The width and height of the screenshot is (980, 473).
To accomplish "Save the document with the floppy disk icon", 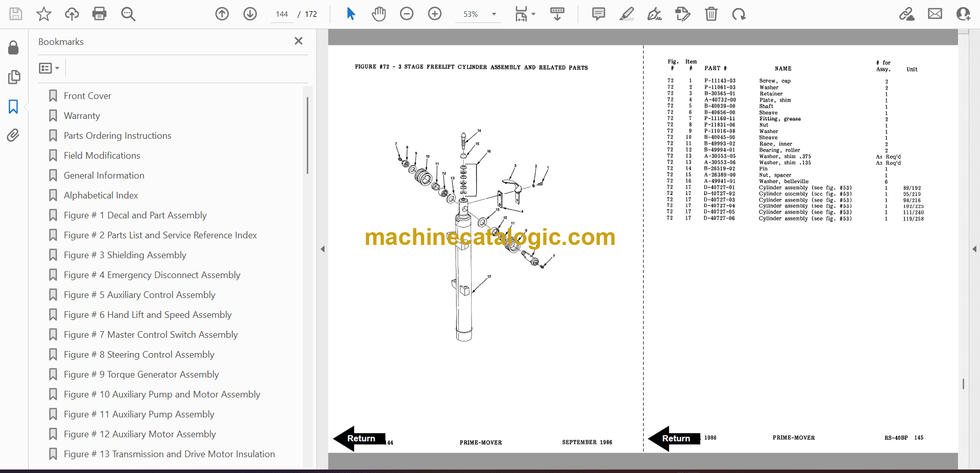I will pyautogui.click(x=16, y=14).
